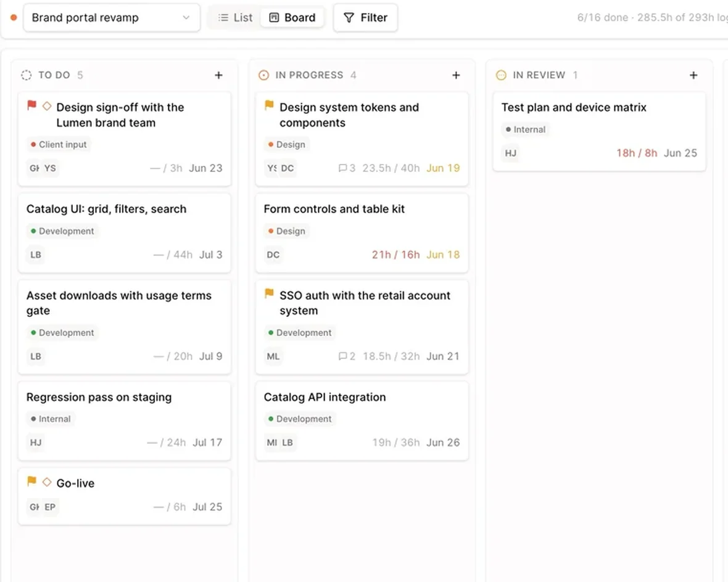
Task: Click ML avatar on SSO auth card
Action: (x=273, y=356)
